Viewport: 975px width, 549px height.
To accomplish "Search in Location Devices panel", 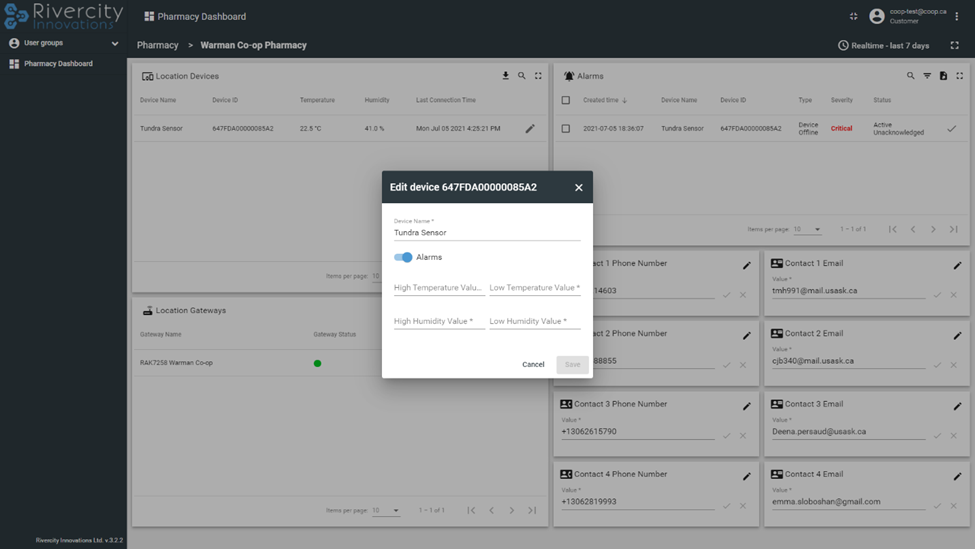I will point(521,76).
